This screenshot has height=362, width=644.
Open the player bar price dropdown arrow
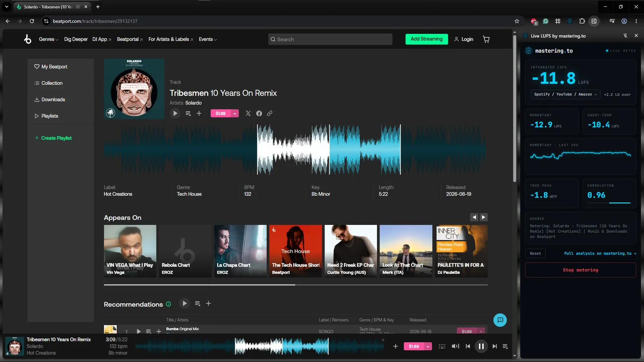[428, 346]
